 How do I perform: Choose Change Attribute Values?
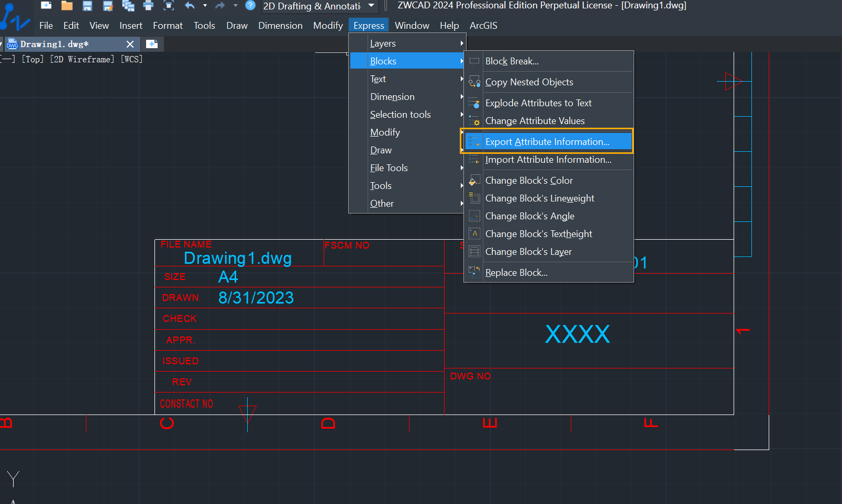click(x=549, y=121)
